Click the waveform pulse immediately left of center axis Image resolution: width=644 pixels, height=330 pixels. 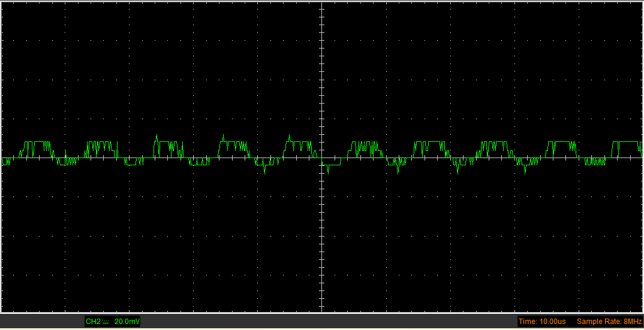coord(299,146)
